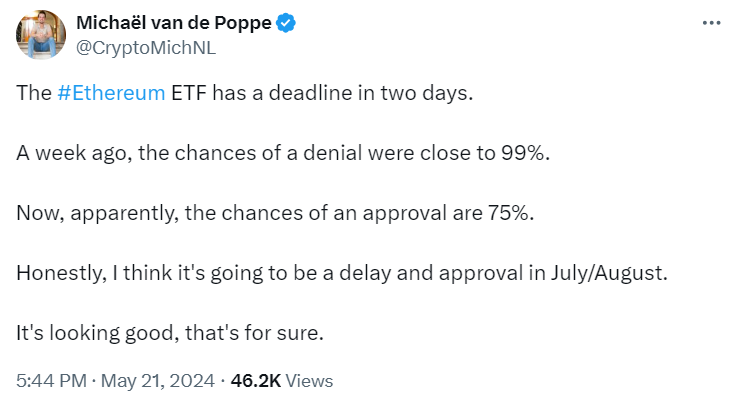Image resolution: width=732 pixels, height=402 pixels.
Task: Click the phrase 'deadline in two days'
Action: pos(370,93)
